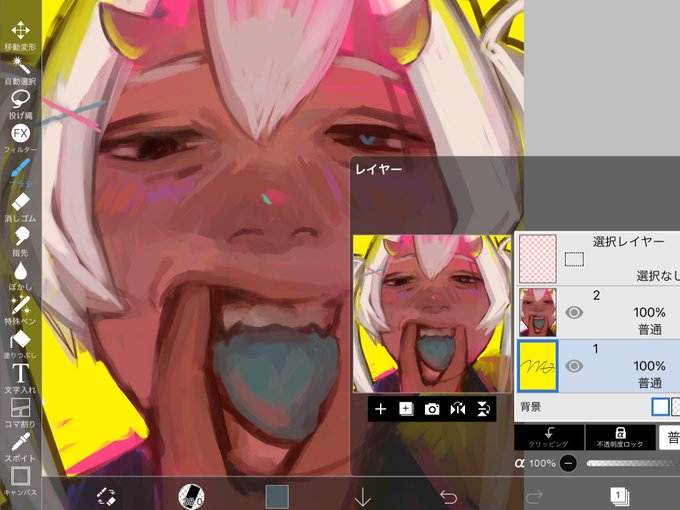The height and width of the screenshot is (510, 680).
Task: Open brush settings showing size 38.0
Action: pyautogui.click(x=191, y=497)
